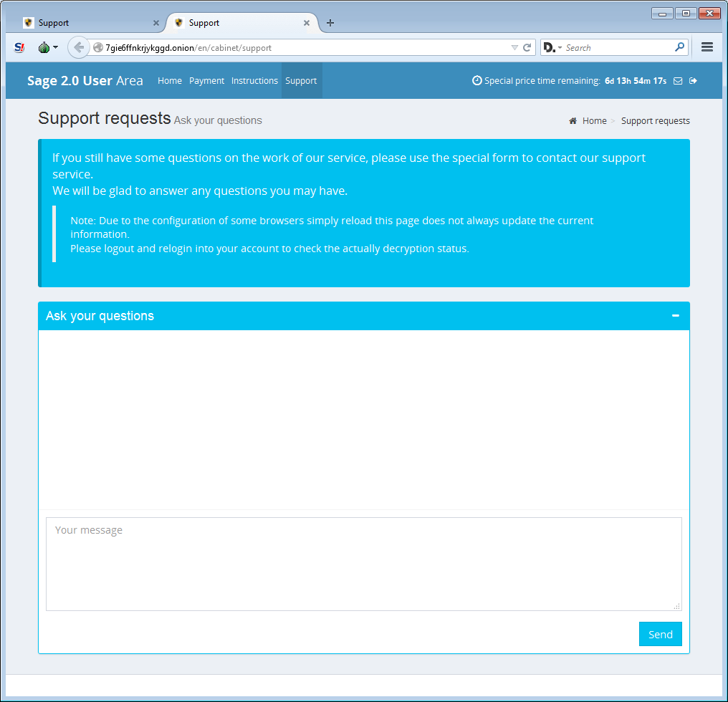Click the clock icon near price timer
Screen dimensions: 728x702
pyautogui.click(x=476, y=80)
